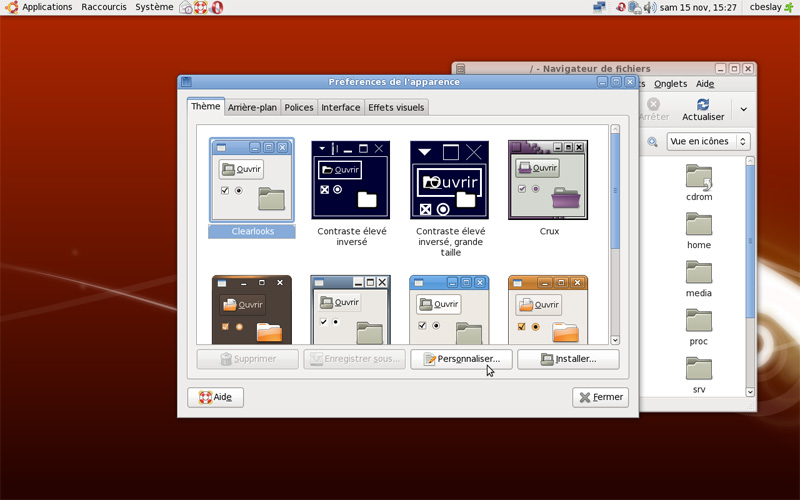The height and width of the screenshot is (500, 800).
Task: Minimize the Navigateur de fichiers window
Action: [720, 68]
